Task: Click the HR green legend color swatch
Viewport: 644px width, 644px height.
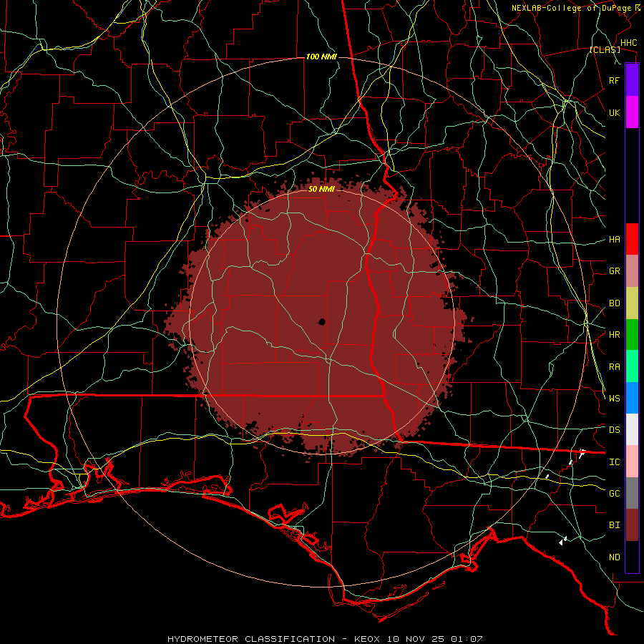Action: pos(632,334)
